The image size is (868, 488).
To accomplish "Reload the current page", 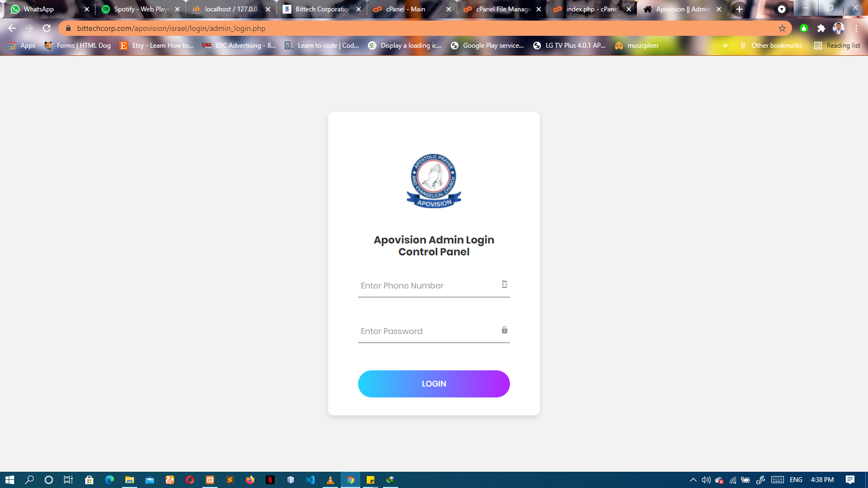I will coord(45,28).
